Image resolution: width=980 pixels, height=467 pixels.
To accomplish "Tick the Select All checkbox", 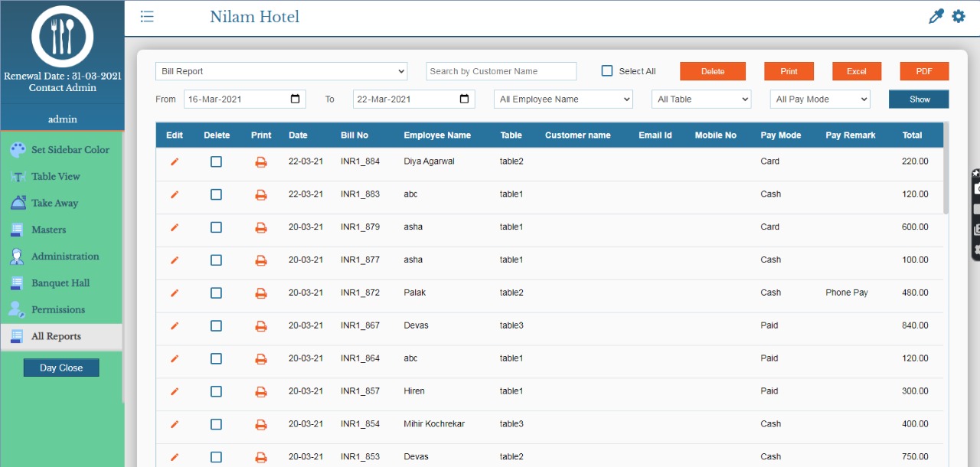I will (x=607, y=70).
